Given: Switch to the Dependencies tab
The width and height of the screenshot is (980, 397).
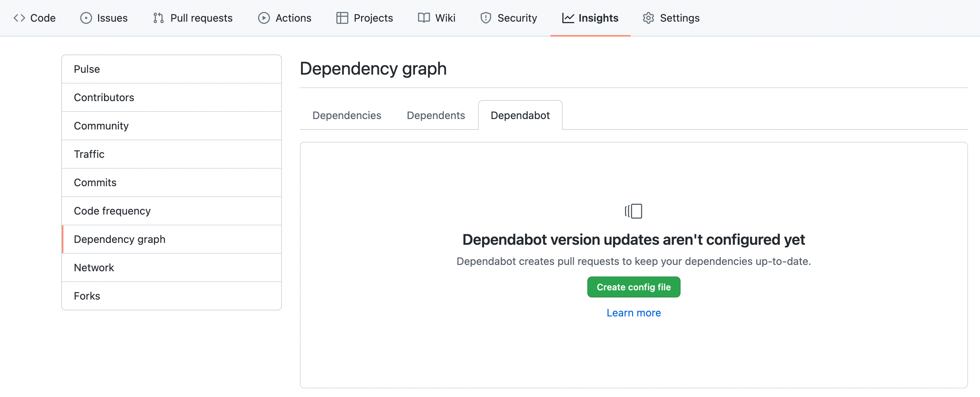Looking at the screenshot, I should click(x=346, y=115).
